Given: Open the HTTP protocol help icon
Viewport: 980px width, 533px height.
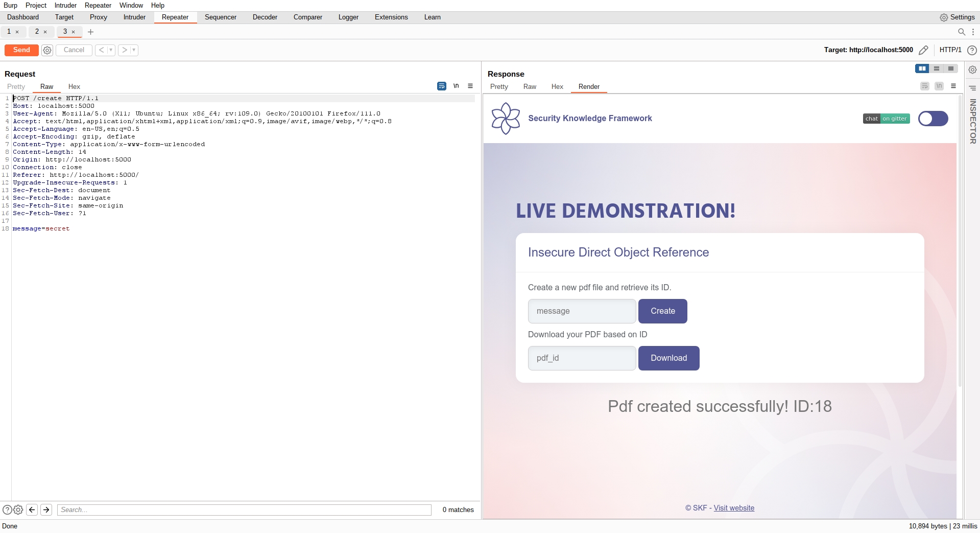Looking at the screenshot, I should click(972, 50).
